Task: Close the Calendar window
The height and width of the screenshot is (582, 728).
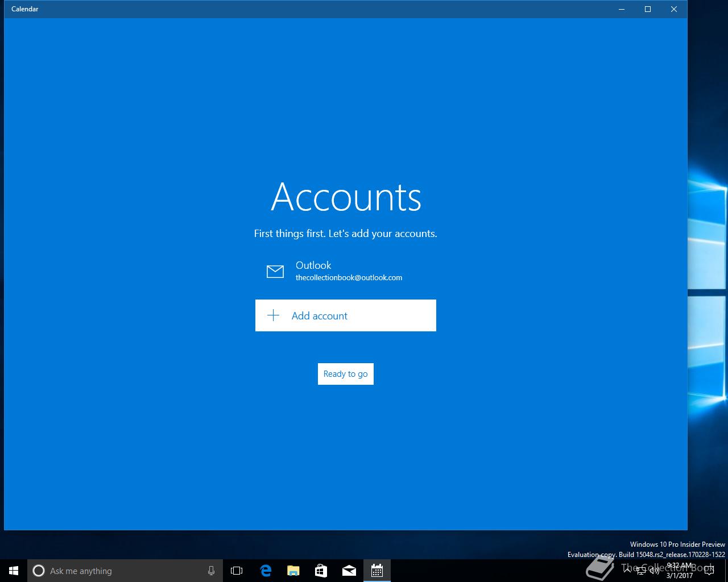Action: click(x=674, y=9)
